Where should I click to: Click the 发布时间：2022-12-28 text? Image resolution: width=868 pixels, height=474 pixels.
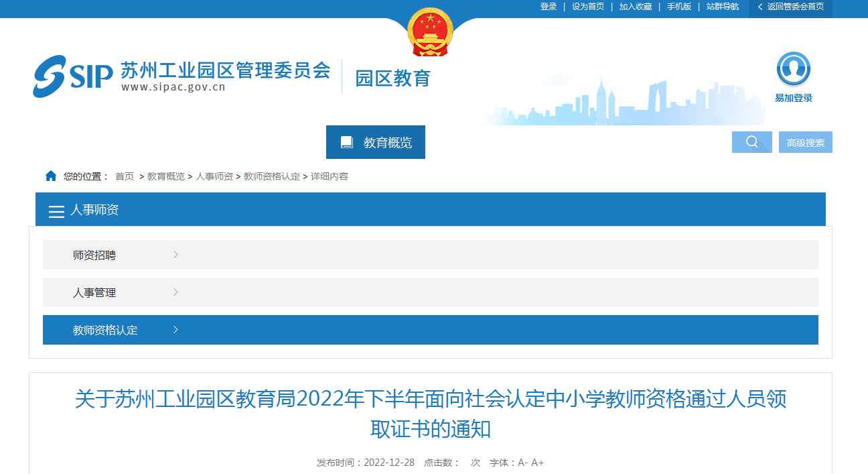[366, 463]
